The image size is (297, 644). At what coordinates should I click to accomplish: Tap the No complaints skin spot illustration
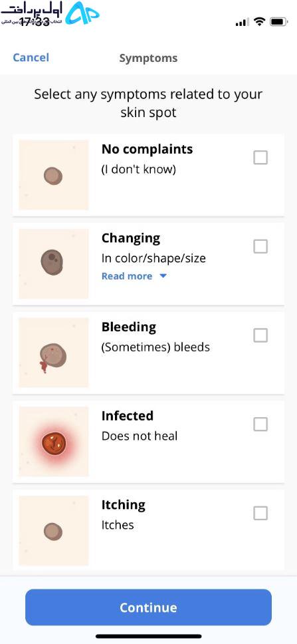(x=54, y=175)
